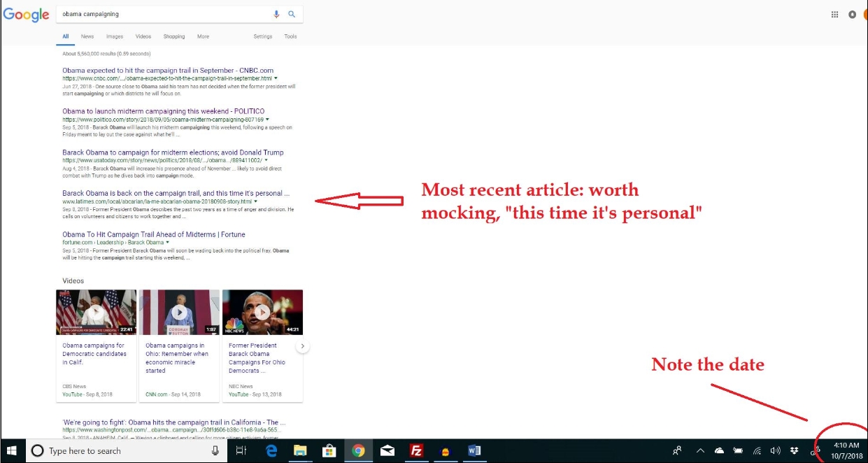This screenshot has width=868, height=463.
Task: Open the taskbar clock and date
Action: (845, 451)
